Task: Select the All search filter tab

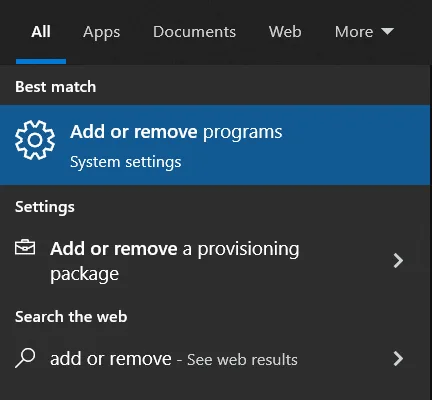Action: (x=41, y=32)
